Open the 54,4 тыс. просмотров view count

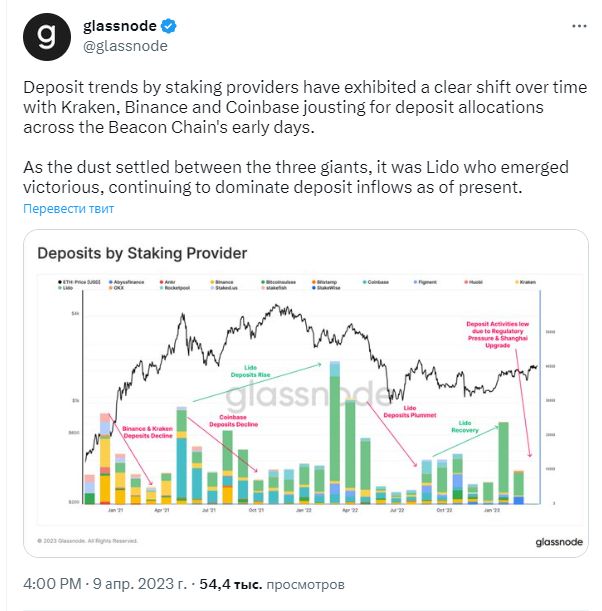tap(272, 584)
